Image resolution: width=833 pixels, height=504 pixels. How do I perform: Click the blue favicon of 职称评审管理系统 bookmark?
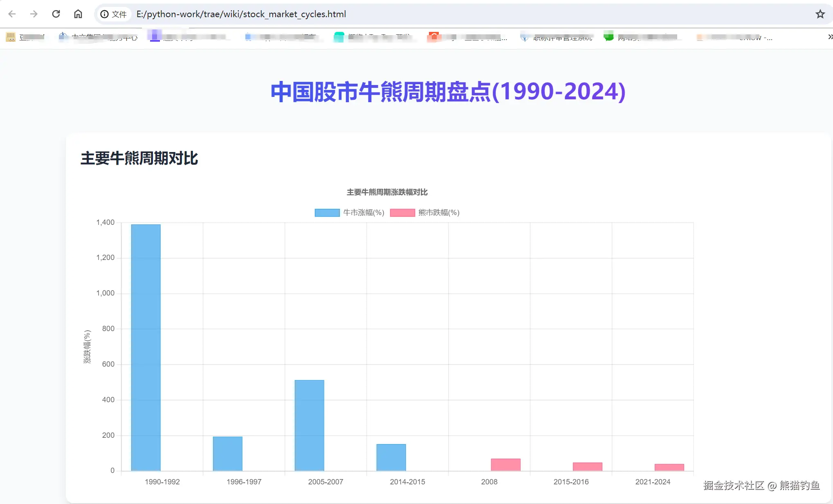(x=524, y=37)
